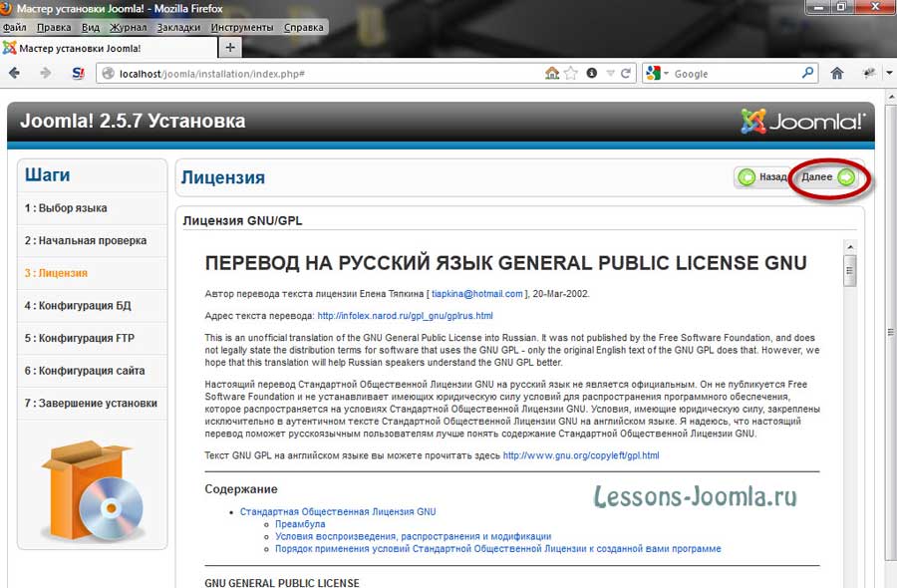This screenshot has width=897, height=588.
Task: Click the Joomla! logo in header
Action: [x=803, y=122]
